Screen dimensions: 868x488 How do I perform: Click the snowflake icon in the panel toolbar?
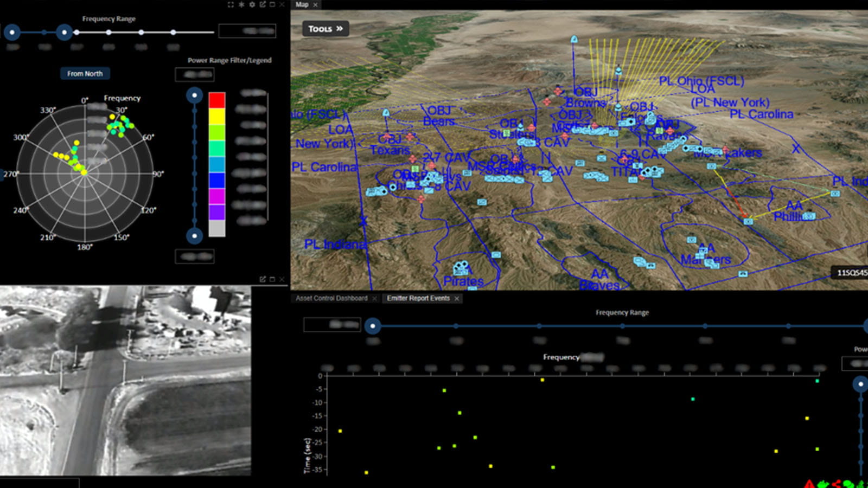[241, 4]
